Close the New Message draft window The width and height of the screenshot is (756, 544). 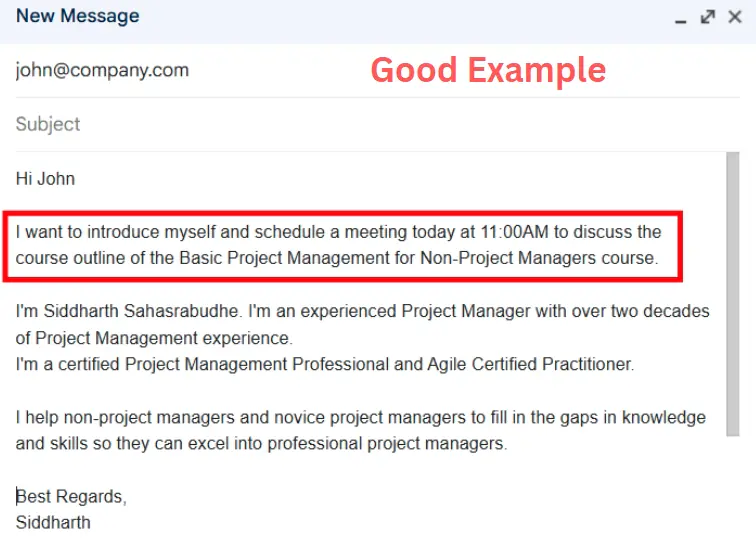(x=735, y=17)
